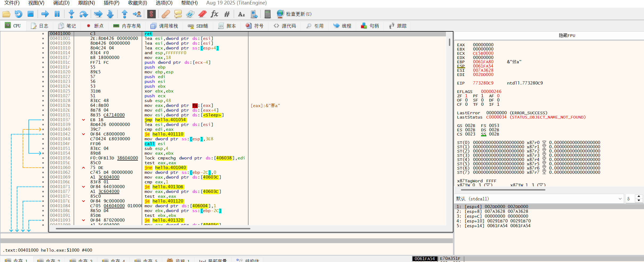The width and height of the screenshot is (644, 262).
Task: Open Comments with the speech bubble icon
Action: [178, 14]
